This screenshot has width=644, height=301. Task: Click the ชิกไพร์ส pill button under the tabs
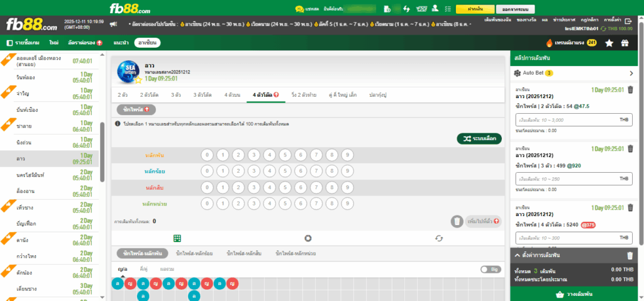[136, 109]
